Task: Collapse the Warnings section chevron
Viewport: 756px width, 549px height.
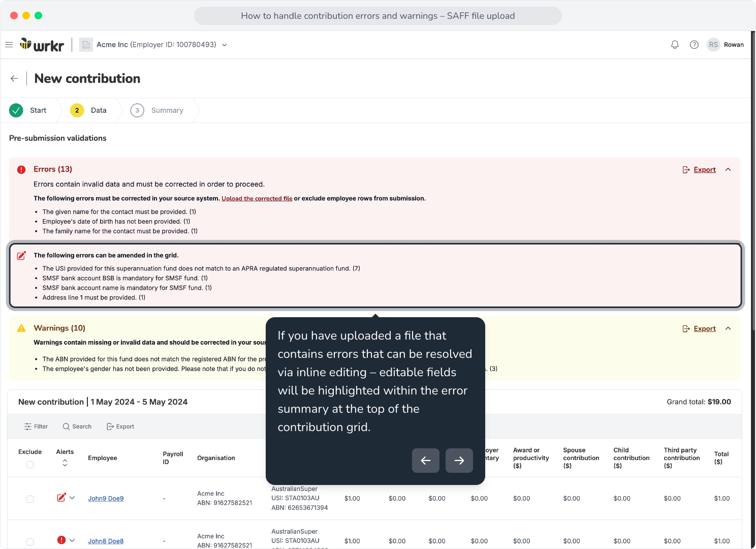Action: click(728, 329)
